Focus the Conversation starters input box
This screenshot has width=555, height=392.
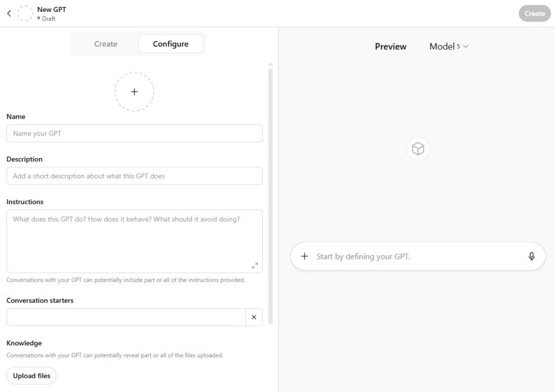(x=126, y=317)
